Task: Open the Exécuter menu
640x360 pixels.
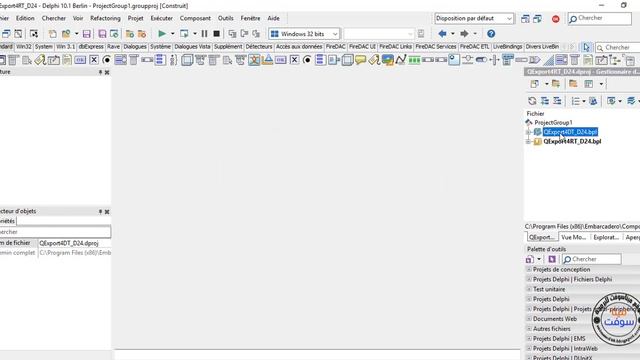Action: click(162, 18)
